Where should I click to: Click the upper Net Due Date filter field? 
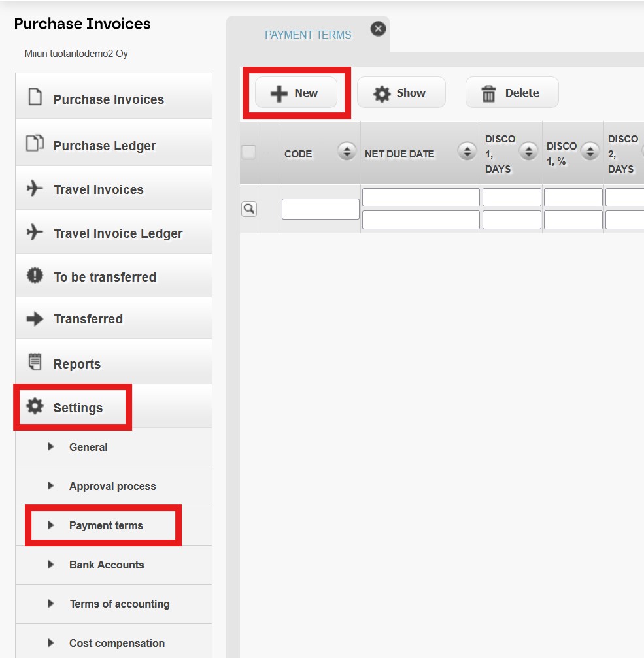pos(420,197)
